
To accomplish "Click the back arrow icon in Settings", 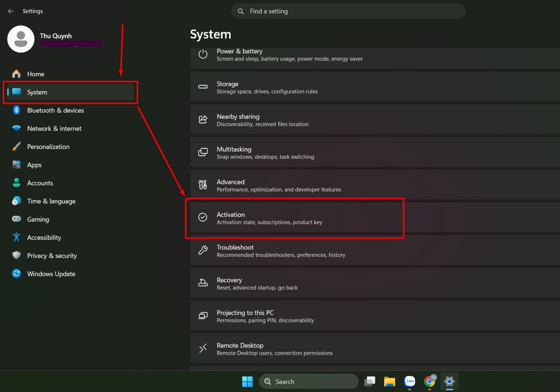I will click(11, 11).
